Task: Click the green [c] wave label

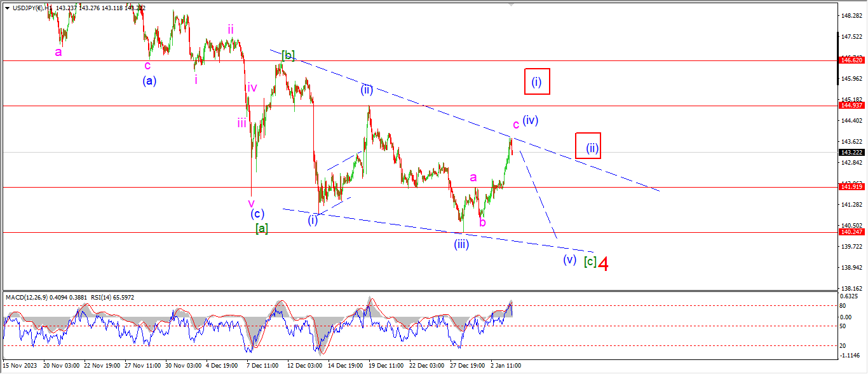Action: (590, 261)
